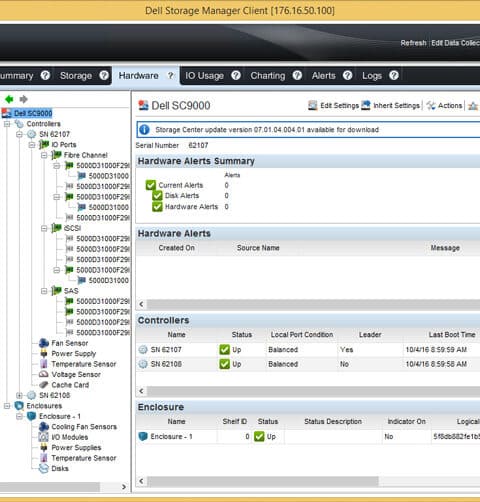Screen dimensions: 480x502
Task: Select Cooling Fan Sensors icon
Action: (x=44, y=426)
